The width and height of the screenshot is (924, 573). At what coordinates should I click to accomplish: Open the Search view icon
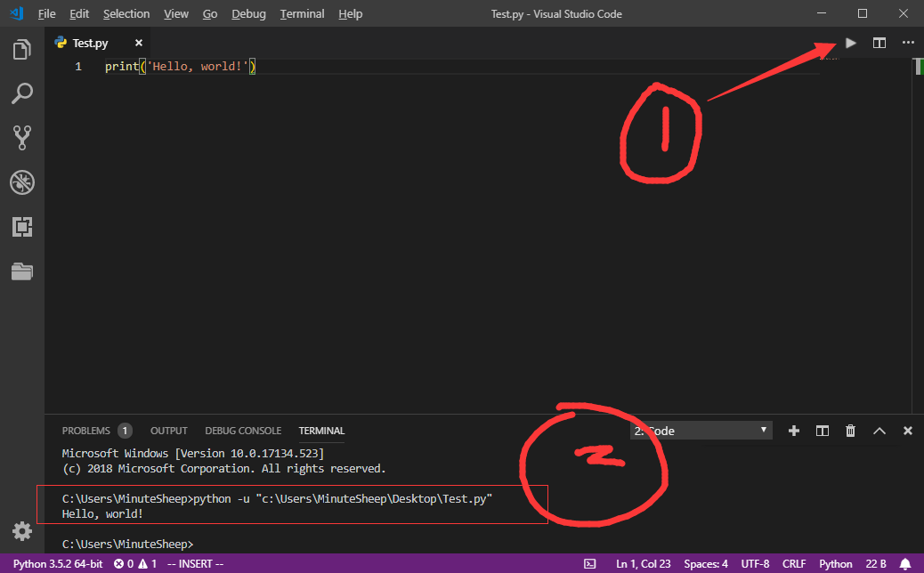[21, 93]
